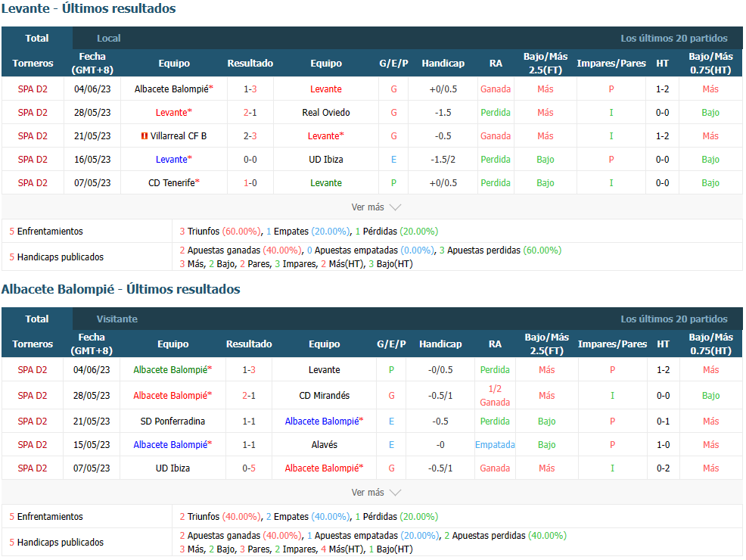Open UD Ibiza link in Albacete 07/05/23 row
Screen dimensions: 746x560
(173, 468)
